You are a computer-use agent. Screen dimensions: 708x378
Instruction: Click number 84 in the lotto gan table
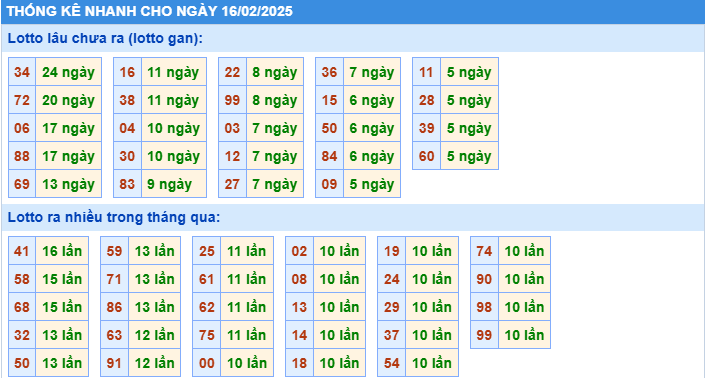tap(329, 156)
